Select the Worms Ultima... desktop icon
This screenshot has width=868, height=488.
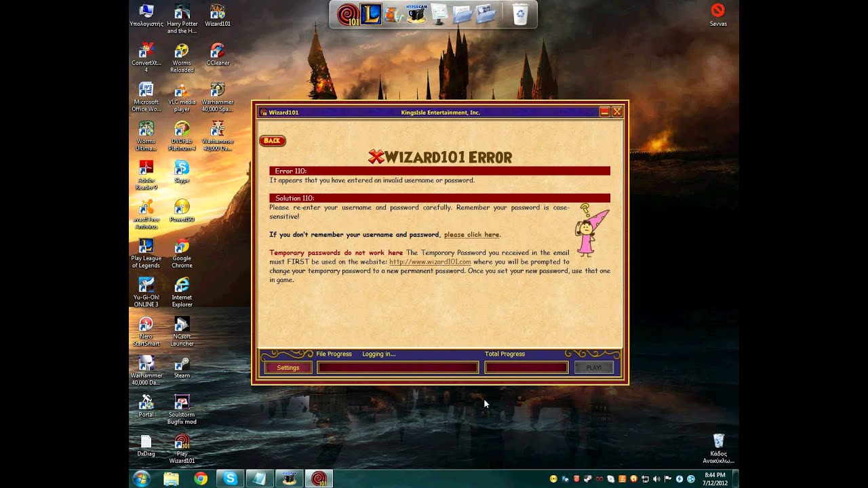click(146, 136)
